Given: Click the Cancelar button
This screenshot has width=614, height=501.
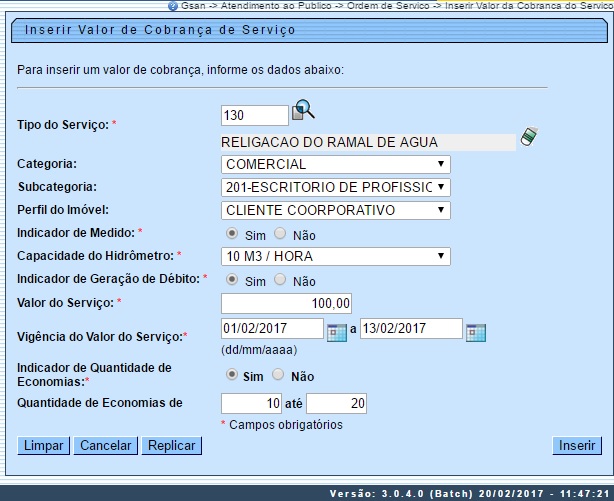Looking at the screenshot, I should (105, 446).
